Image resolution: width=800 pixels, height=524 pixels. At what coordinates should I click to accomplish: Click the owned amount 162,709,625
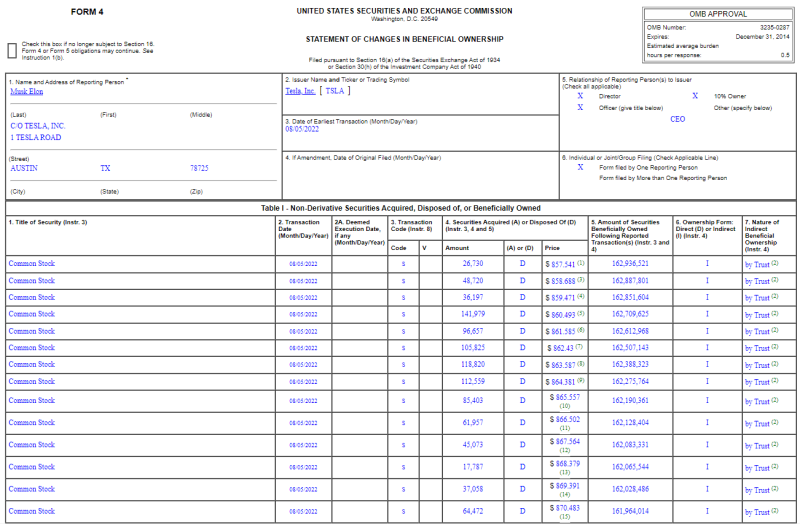pyautogui.click(x=630, y=314)
